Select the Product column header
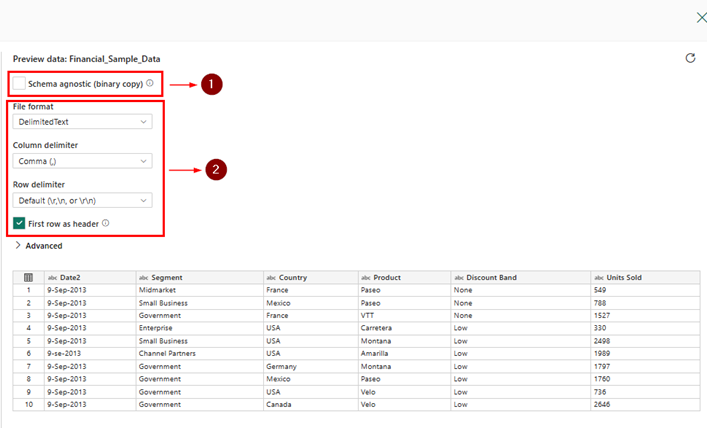This screenshot has height=428, width=707. coord(404,277)
